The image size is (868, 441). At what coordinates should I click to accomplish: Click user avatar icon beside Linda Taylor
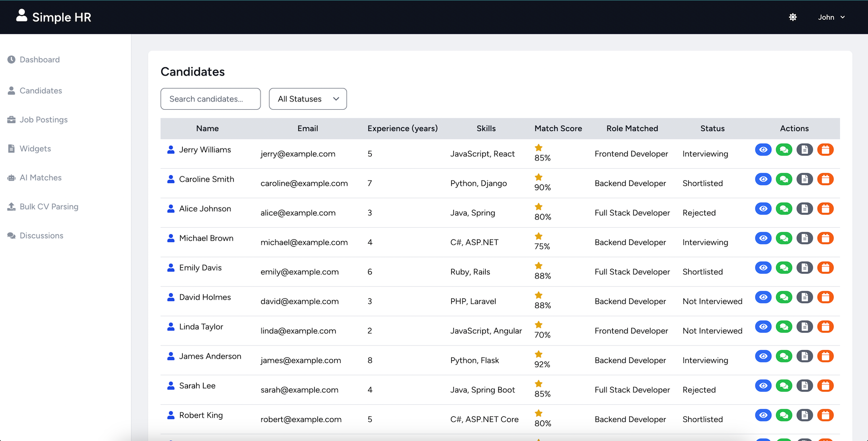coord(171,327)
